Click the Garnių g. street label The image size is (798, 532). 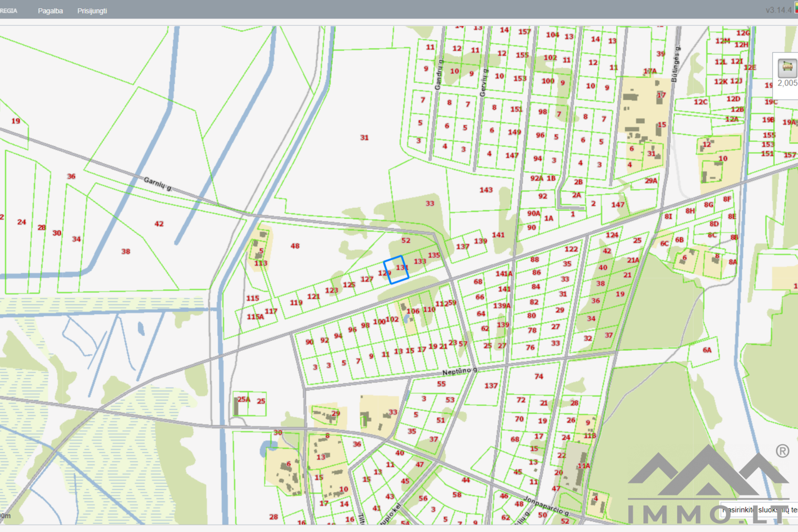158,183
